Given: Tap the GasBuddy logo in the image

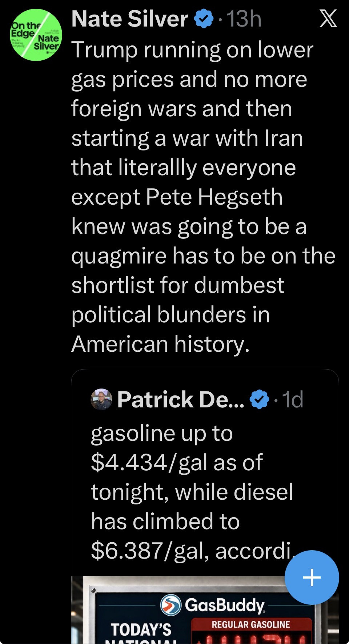Looking at the screenshot, I should click(x=213, y=605).
